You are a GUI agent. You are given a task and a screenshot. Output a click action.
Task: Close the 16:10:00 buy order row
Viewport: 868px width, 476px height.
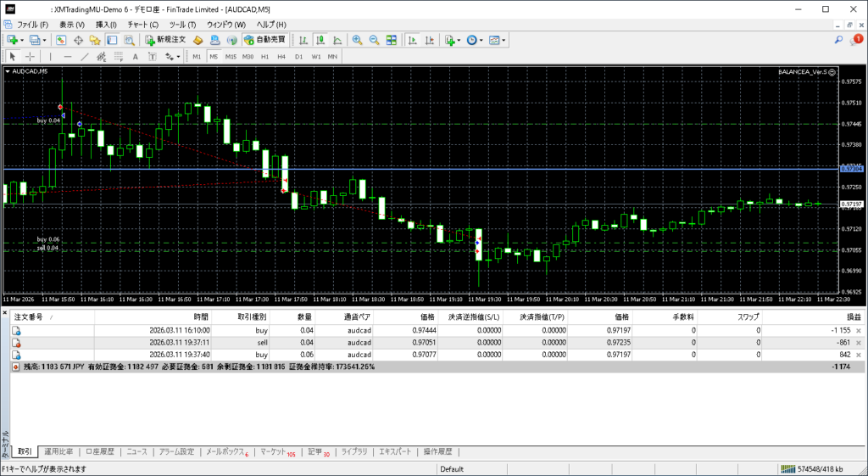858,329
